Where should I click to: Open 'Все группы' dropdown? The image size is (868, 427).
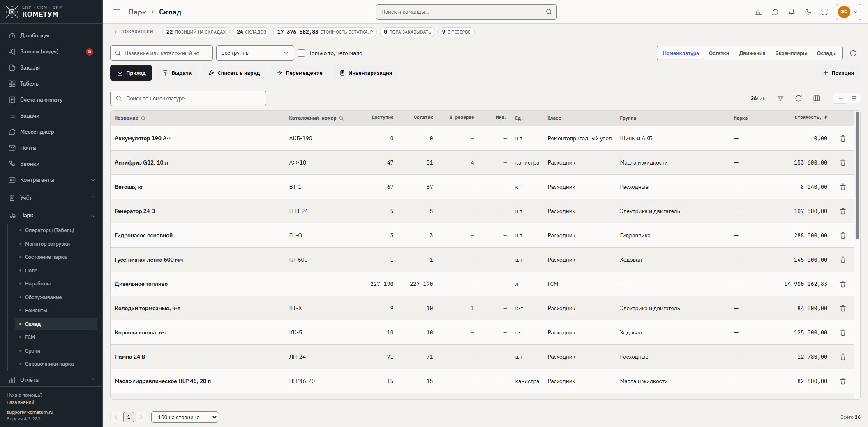(255, 53)
